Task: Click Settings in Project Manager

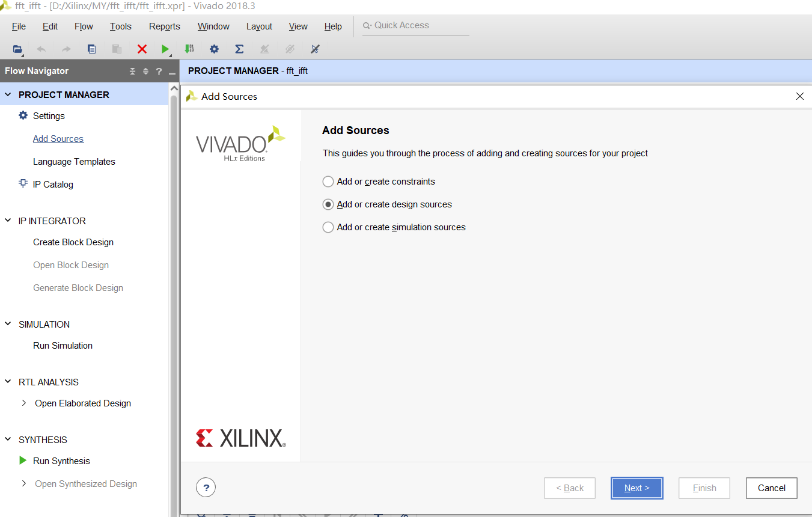Action: [x=49, y=115]
